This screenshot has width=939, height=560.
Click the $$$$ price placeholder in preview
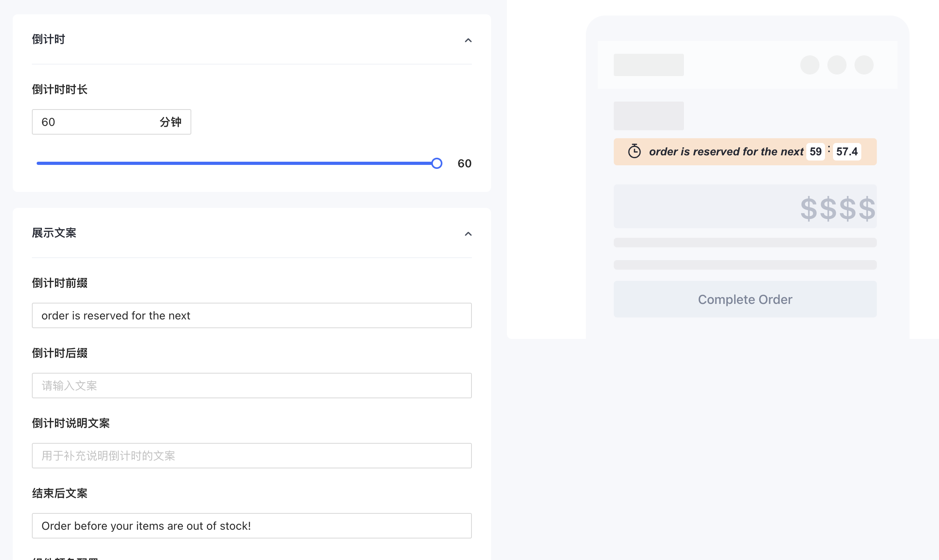837,208
